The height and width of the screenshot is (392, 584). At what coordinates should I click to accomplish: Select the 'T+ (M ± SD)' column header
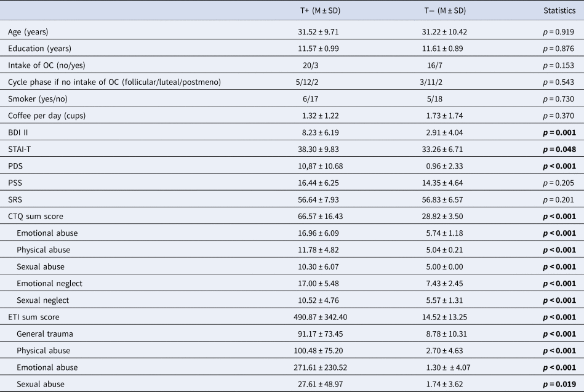318,10
